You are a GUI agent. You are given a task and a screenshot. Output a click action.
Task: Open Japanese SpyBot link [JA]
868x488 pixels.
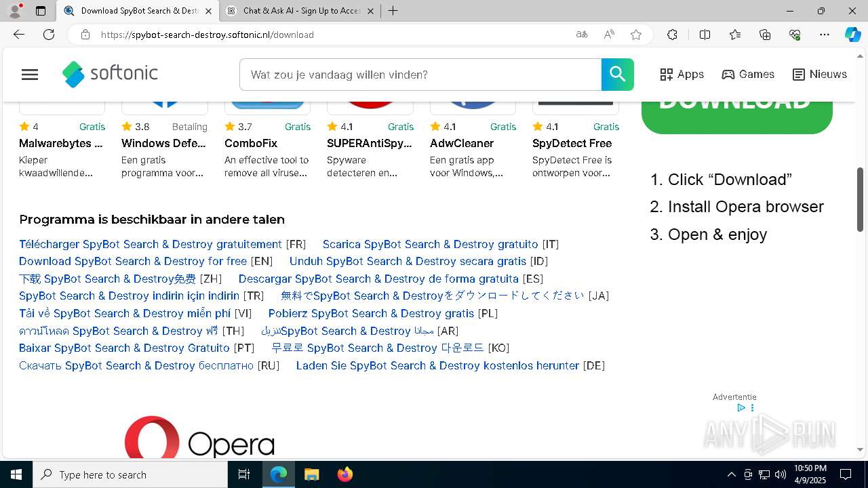(432, 296)
